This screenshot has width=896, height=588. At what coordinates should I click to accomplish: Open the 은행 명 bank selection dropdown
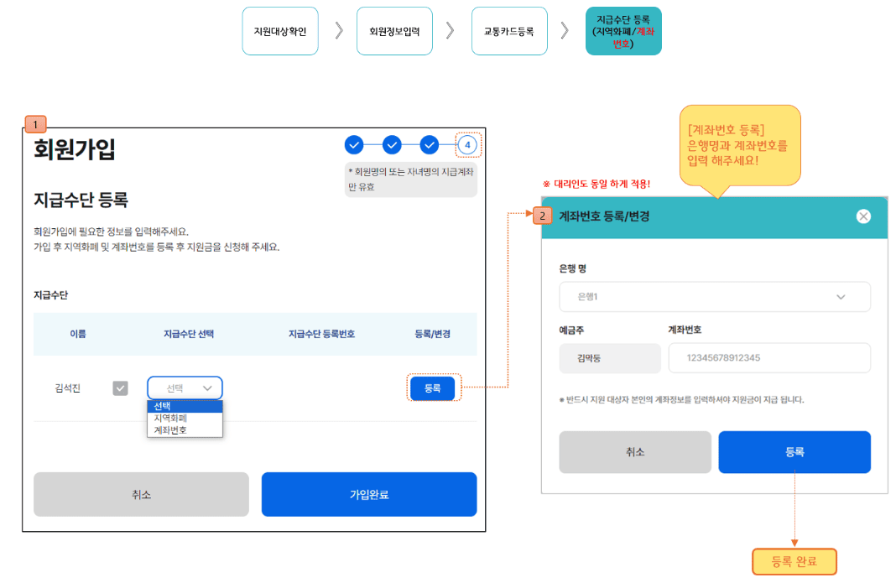tap(715, 297)
